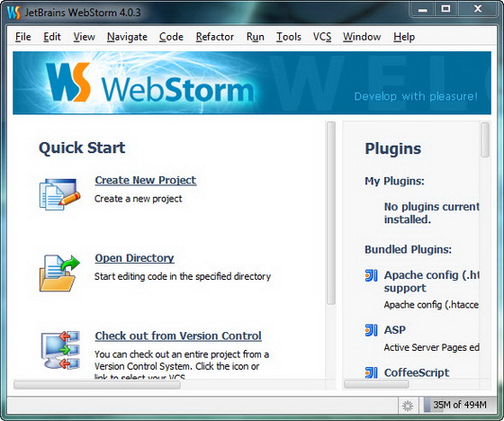Click the Plugins panel horizontal scrollbar

[376, 384]
